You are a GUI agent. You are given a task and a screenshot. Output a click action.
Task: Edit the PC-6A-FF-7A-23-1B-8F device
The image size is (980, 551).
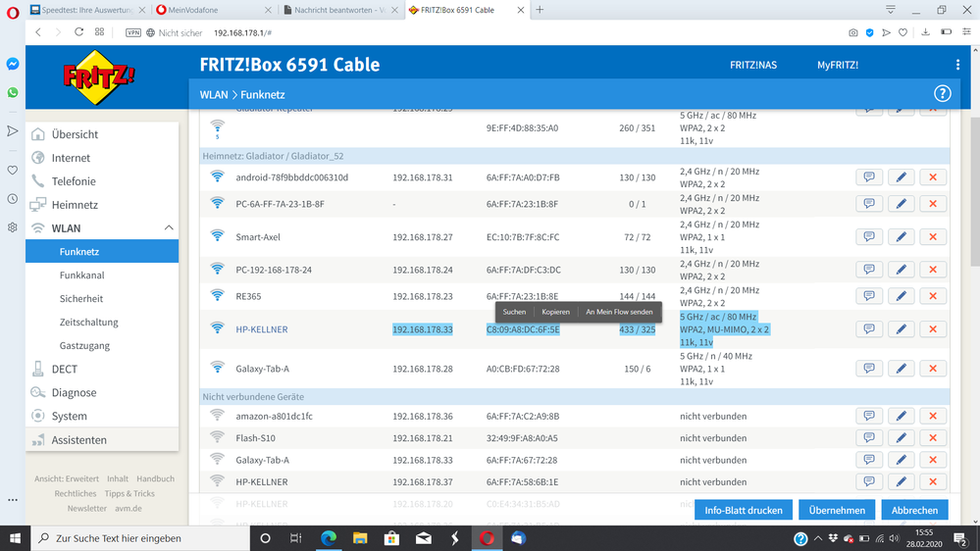tap(901, 204)
